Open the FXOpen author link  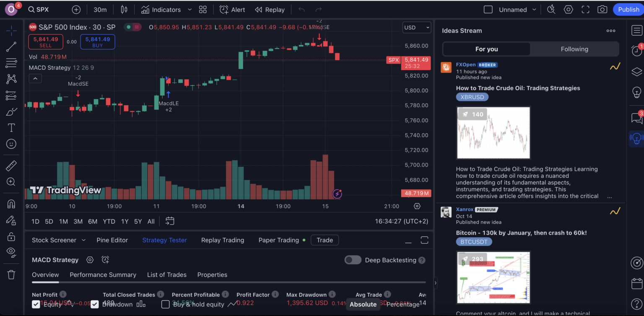tap(465, 65)
